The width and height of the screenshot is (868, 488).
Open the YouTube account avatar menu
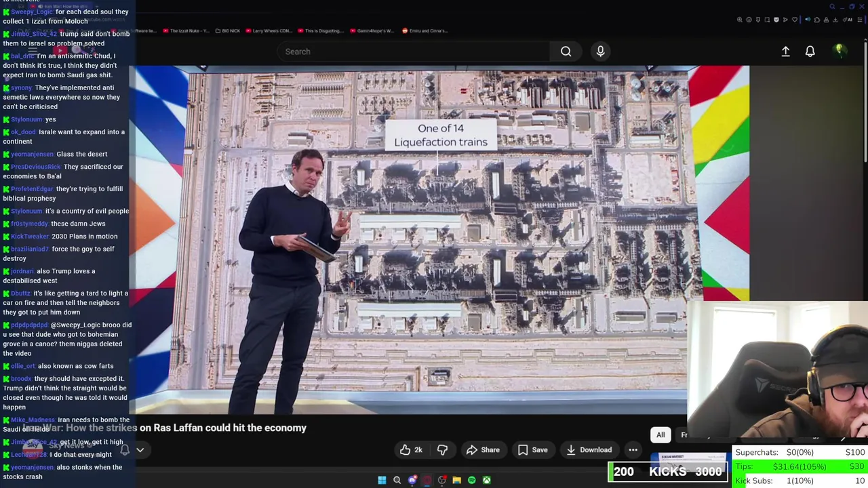[x=839, y=51]
